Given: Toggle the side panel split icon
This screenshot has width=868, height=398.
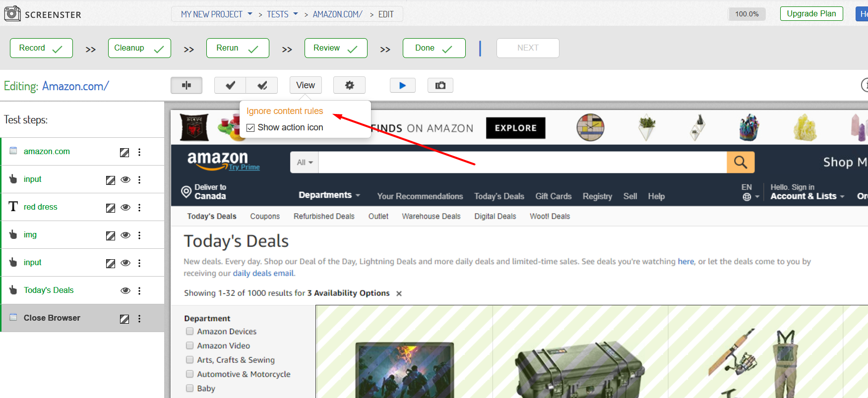Looking at the screenshot, I should tap(186, 85).
